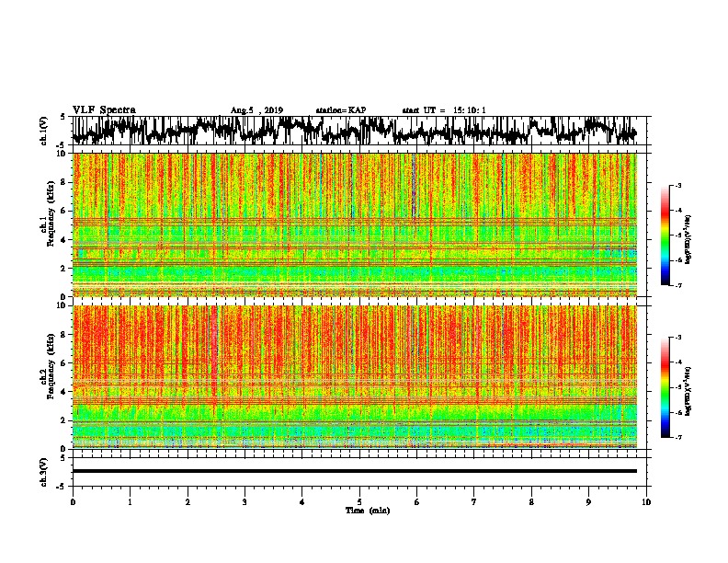728x563 pixels.
Task: Click the "-3" label on ch.2 color bar
Action: coord(678,338)
